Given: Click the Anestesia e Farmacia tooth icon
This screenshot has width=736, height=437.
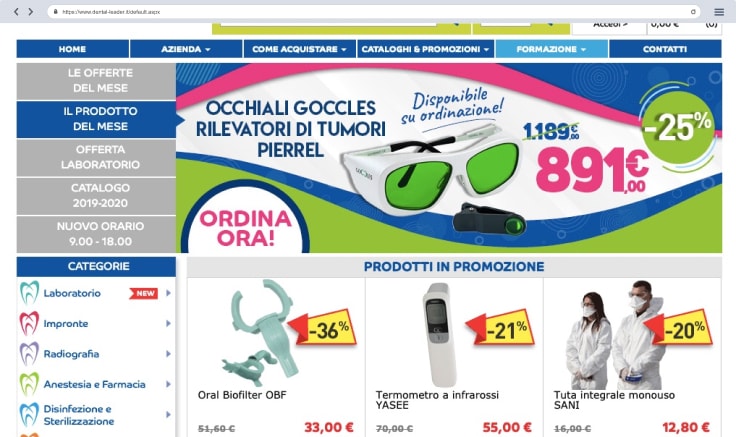Looking at the screenshot, I should click(29, 384).
